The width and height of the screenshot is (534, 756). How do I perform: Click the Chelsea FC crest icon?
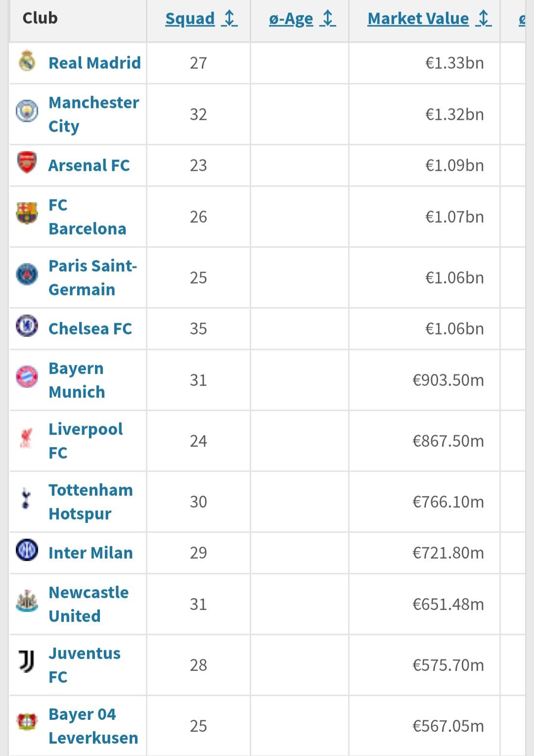27,326
